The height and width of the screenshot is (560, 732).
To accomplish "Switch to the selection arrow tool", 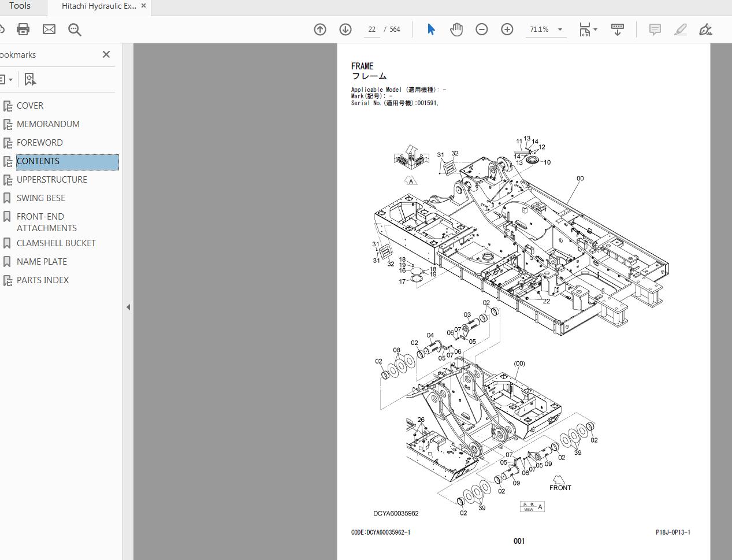I will 431,29.
